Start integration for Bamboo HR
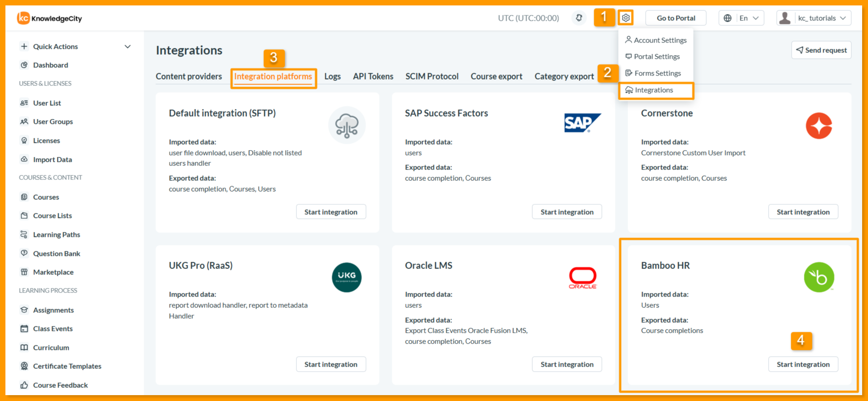This screenshot has width=868, height=401. coord(803,364)
